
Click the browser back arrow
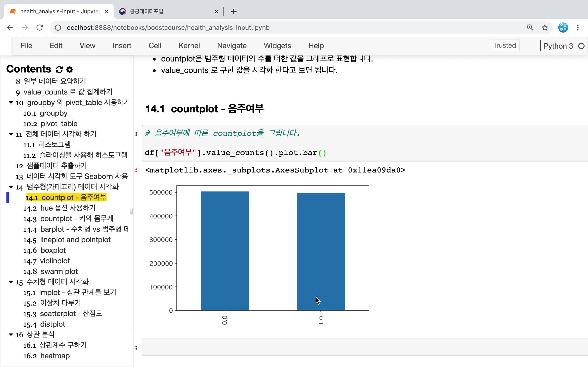[10, 28]
